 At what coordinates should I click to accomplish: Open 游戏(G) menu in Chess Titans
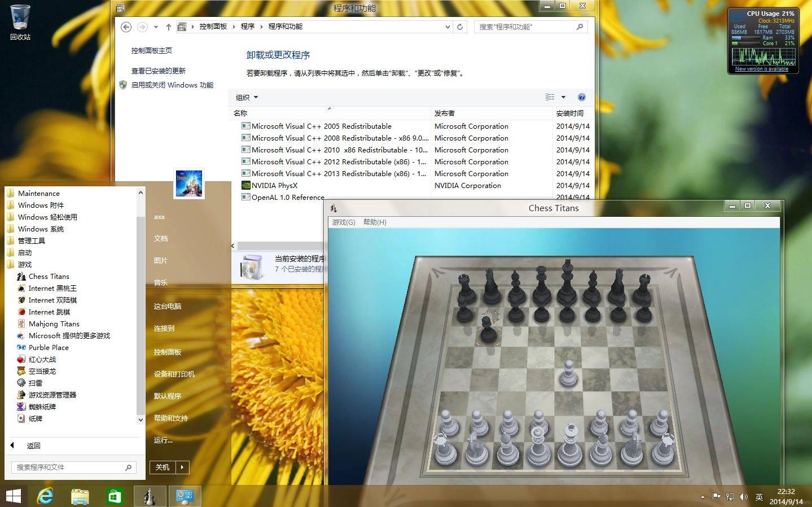(344, 222)
